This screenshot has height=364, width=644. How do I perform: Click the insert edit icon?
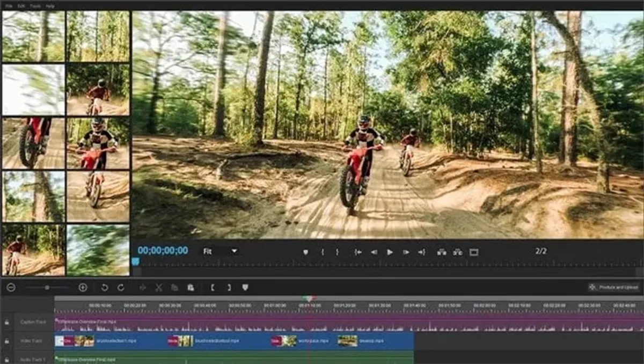(x=442, y=252)
